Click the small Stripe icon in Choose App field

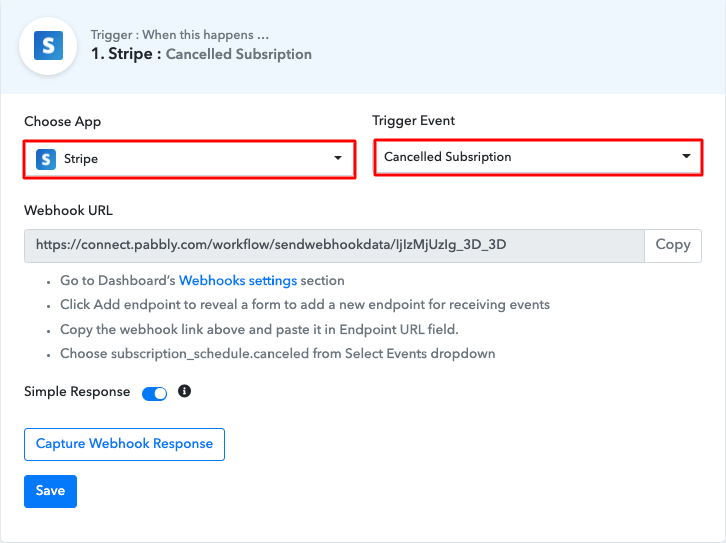pyautogui.click(x=46, y=159)
